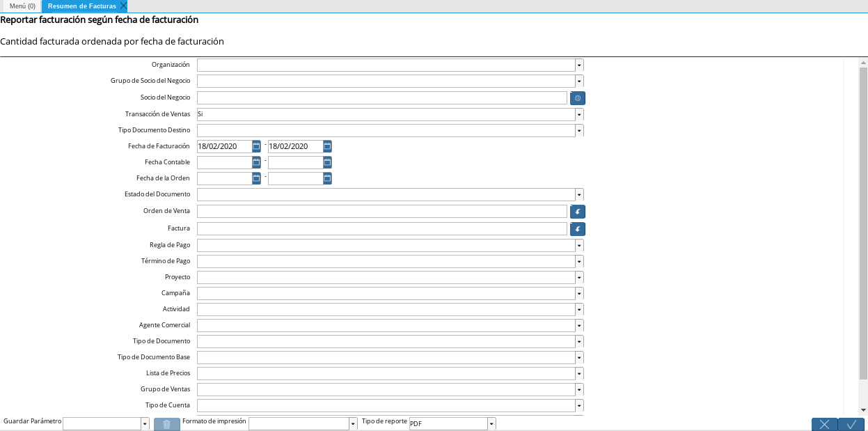Open calendar for Fecha Contable start date
The height and width of the screenshot is (431, 868).
pos(256,162)
